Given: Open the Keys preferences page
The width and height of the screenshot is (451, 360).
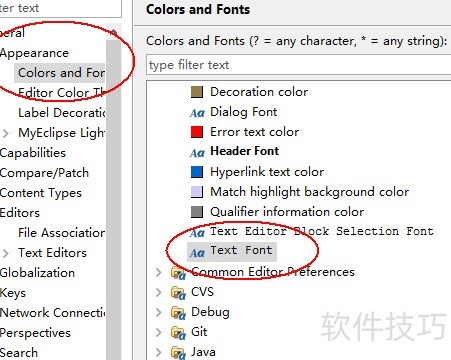Looking at the screenshot, I should point(13,293).
